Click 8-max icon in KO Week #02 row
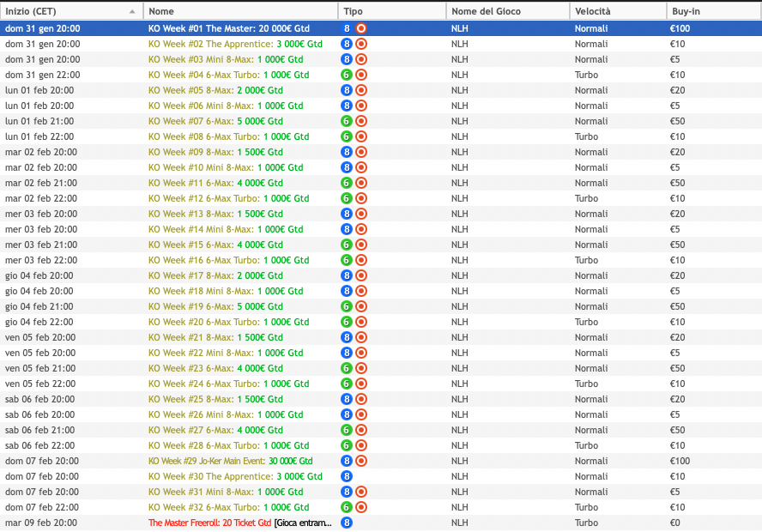This screenshot has height=532, width=762. tap(347, 44)
